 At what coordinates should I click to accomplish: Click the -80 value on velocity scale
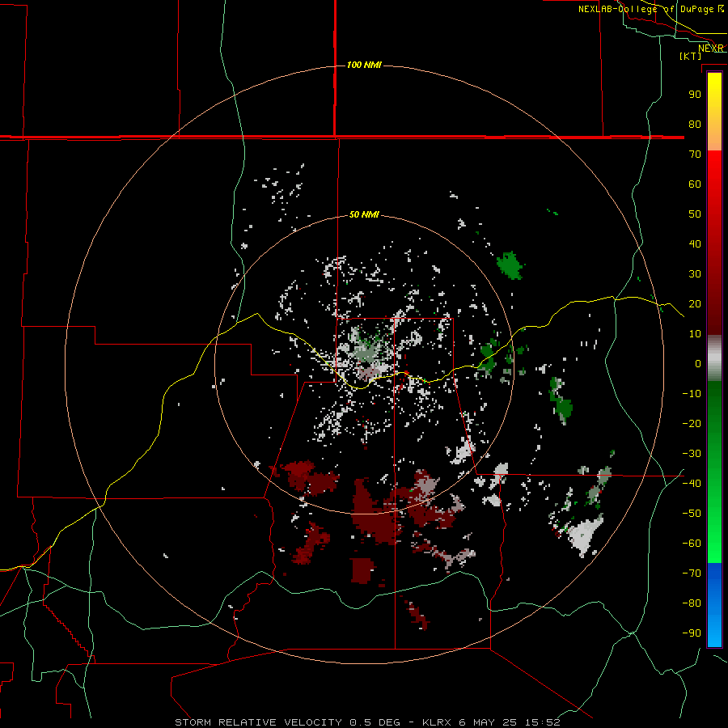[692, 603]
